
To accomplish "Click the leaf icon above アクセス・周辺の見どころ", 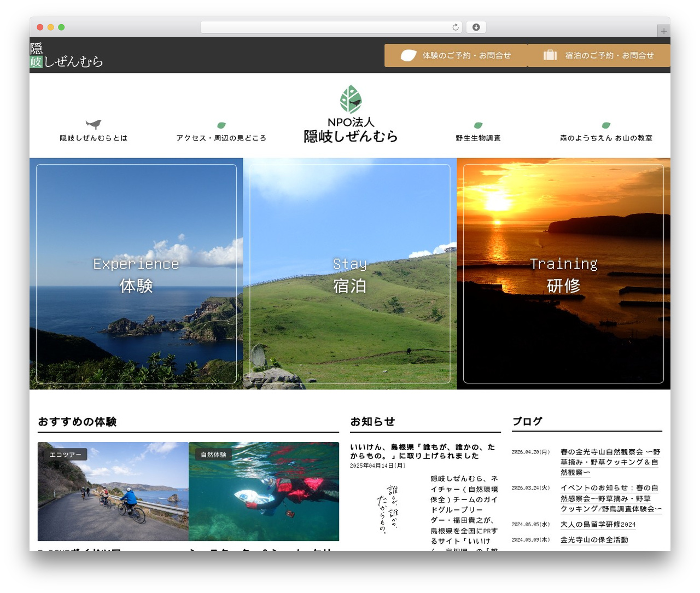I will pos(221,125).
